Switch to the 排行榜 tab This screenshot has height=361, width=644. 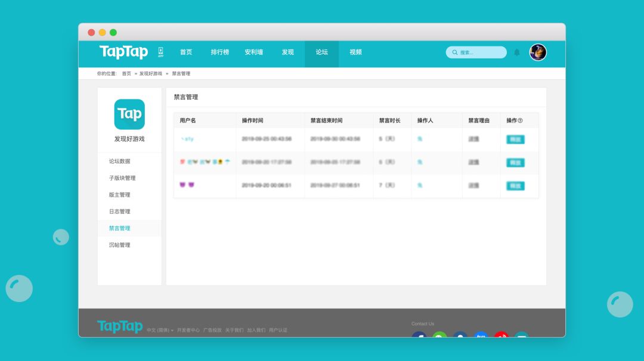point(219,52)
